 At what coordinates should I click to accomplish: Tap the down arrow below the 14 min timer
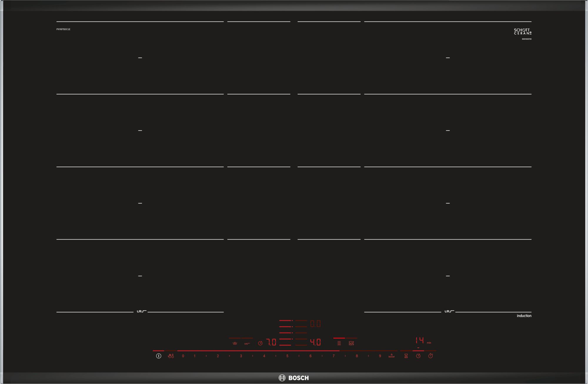click(418, 348)
